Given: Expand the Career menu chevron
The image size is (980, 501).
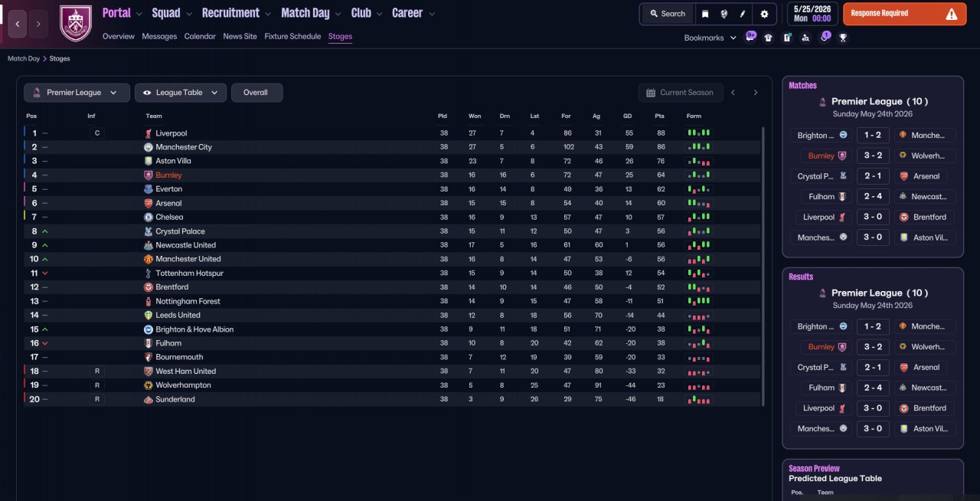Looking at the screenshot, I should tap(432, 14).
